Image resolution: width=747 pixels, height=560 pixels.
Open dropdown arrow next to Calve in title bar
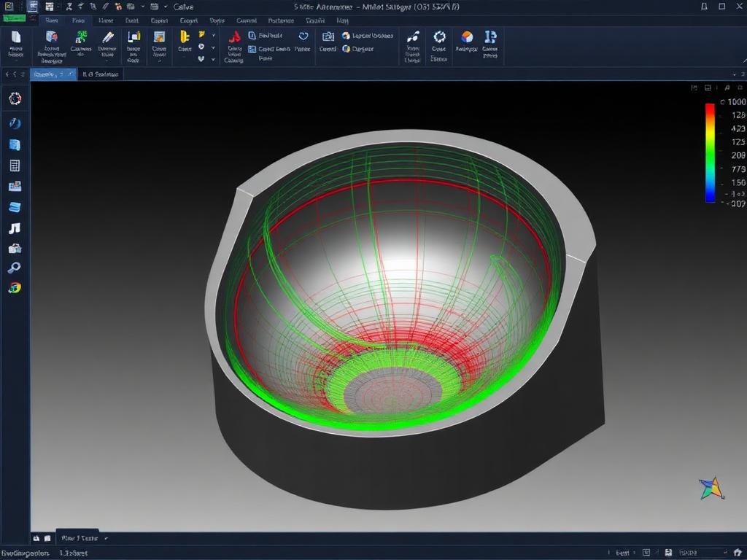(166, 7)
